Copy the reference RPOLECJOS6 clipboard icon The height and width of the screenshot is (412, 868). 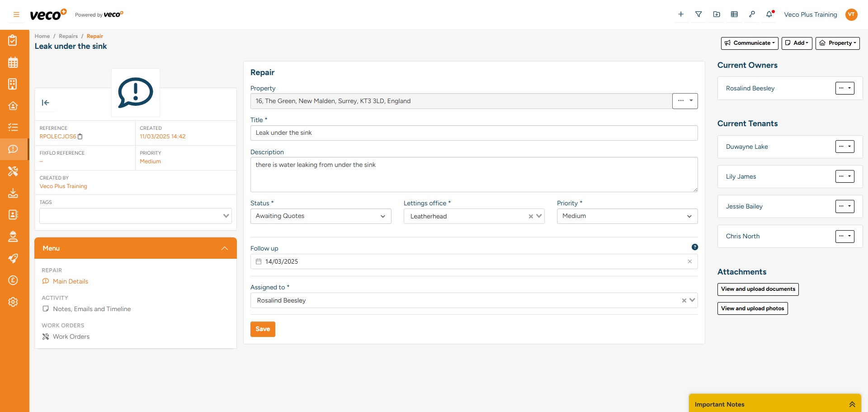(x=80, y=137)
